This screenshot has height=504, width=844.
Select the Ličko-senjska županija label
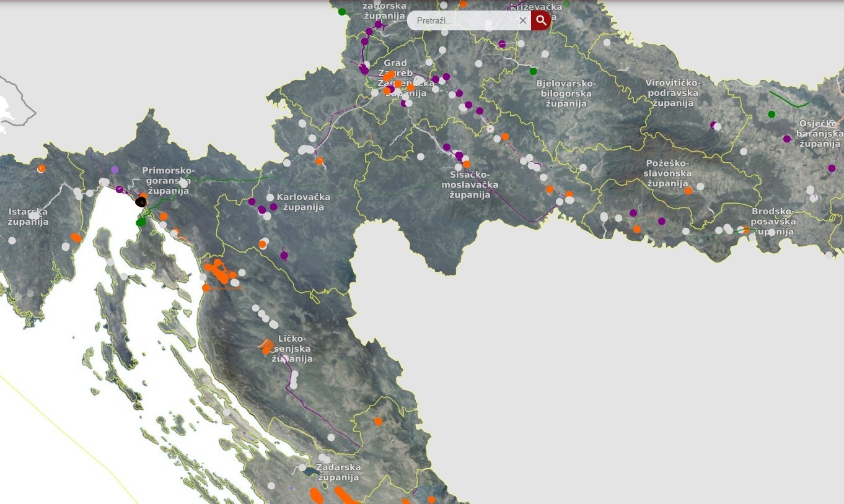(x=292, y=349)
